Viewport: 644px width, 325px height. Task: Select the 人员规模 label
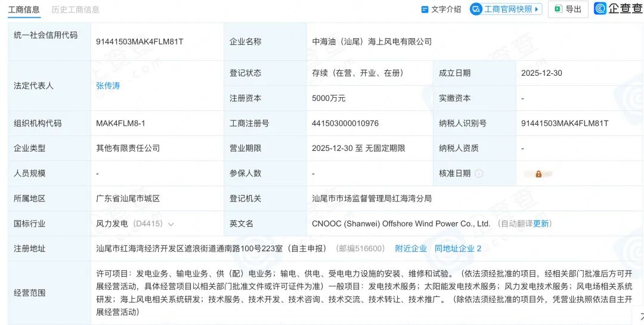click(30, 174)
